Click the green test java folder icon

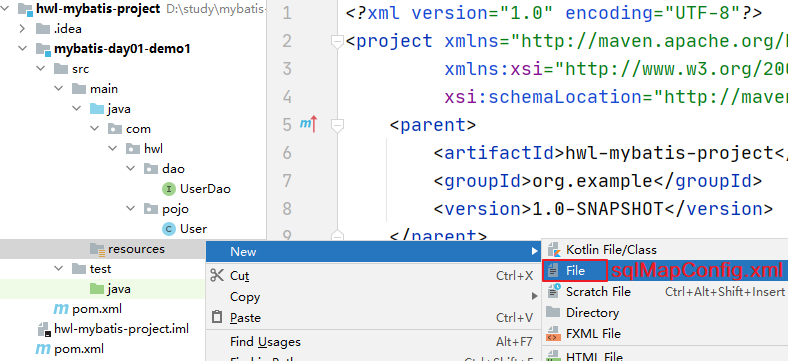click(96, 289)
